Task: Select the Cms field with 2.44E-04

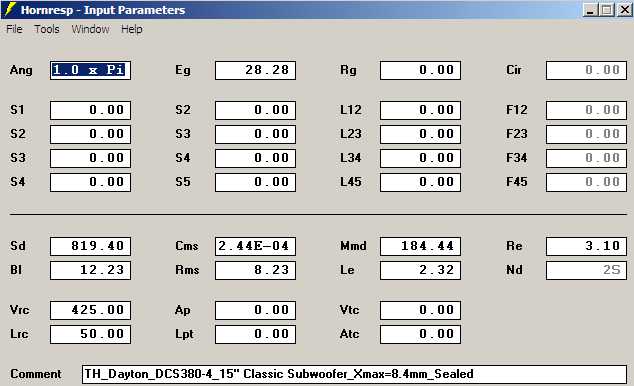Action: 256,246
